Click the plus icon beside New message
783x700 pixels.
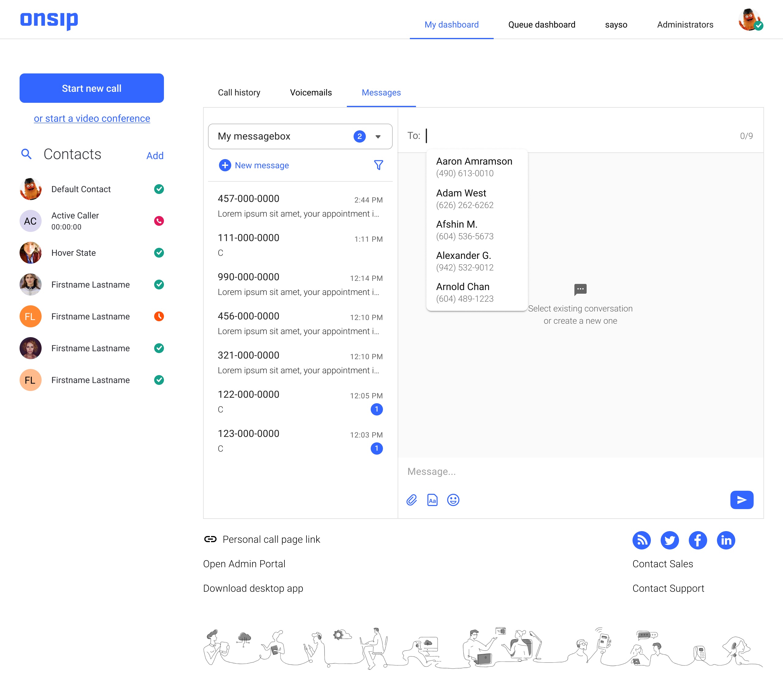pos(225,166)
